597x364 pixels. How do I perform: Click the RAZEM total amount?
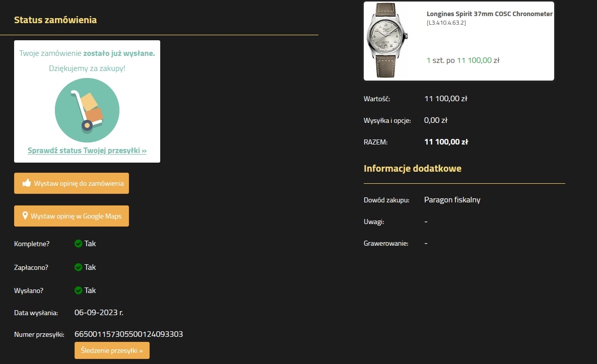tap(446, 142)
